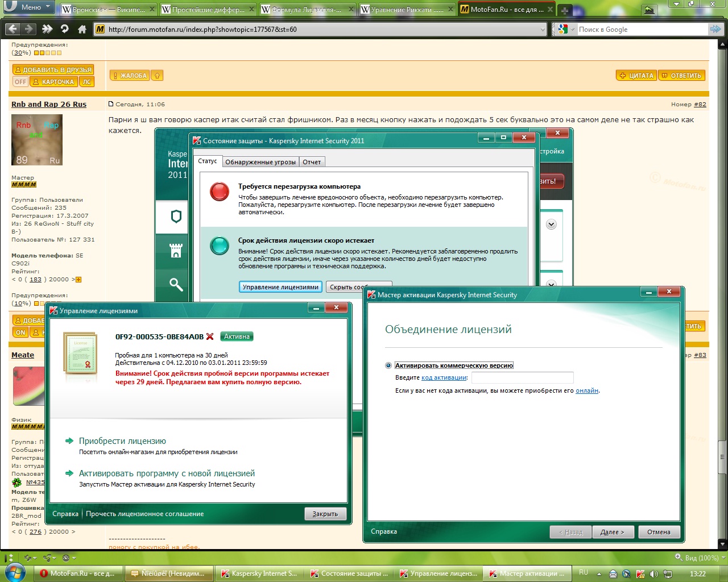Viewport: 728px width, 582px height.
Task: Open the address bar history dropdown arrow
Action: click(x=542, y=30)
